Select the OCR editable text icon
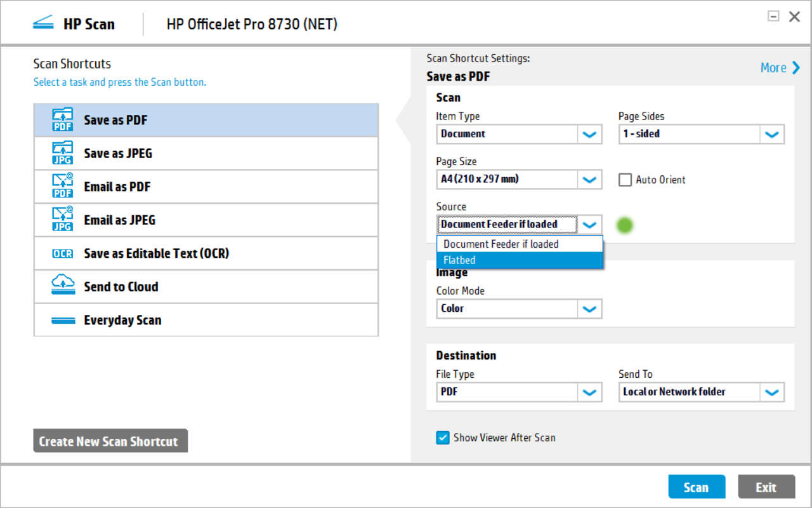 62,253
